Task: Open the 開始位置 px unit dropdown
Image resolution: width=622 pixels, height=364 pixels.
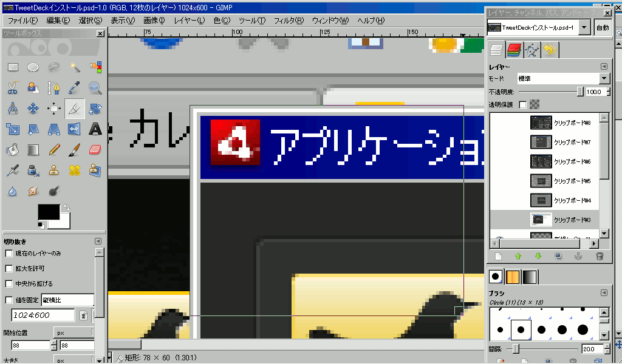Action: click(x=74, y=332)
